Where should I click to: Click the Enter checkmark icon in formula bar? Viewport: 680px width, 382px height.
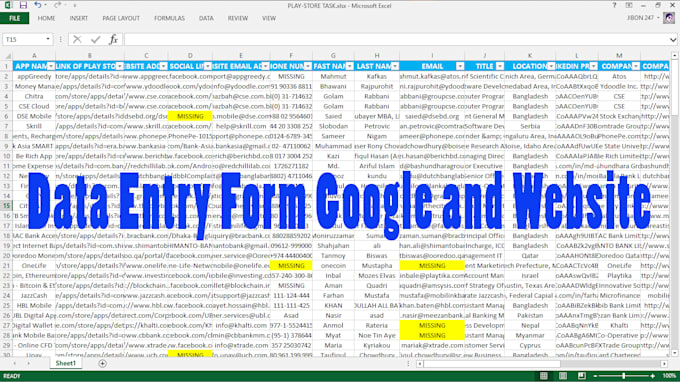pyautogui.click(x=95, y=39)
